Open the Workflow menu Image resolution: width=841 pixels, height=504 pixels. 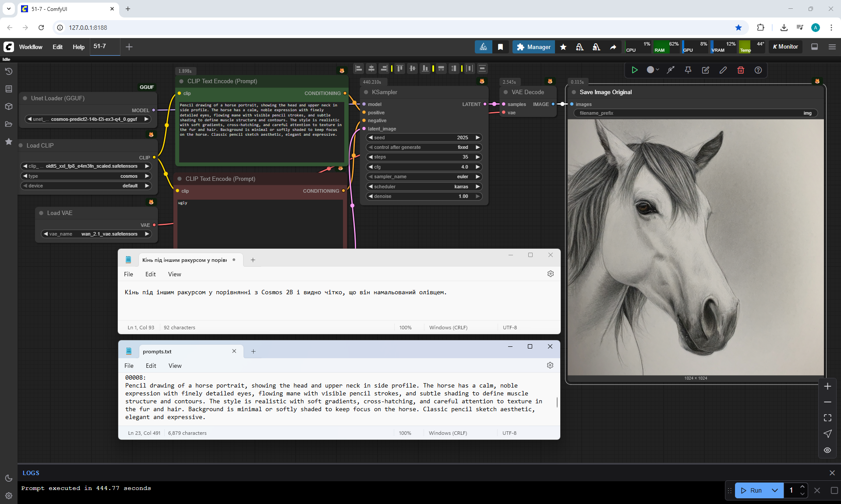click(31, 47)
